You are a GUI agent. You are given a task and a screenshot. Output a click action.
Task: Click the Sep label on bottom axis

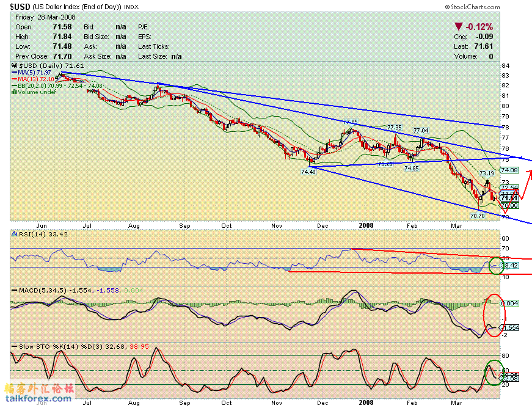(x=184, y=403)
